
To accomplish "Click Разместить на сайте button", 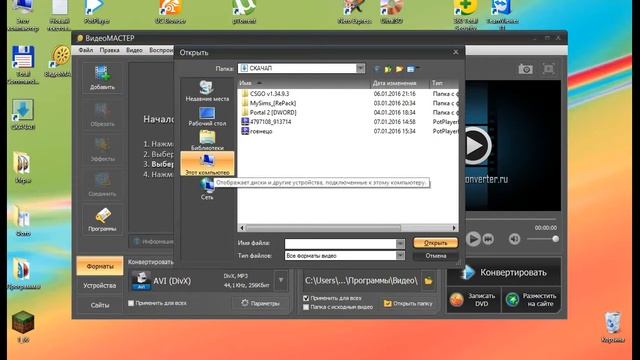I will 531,300.
